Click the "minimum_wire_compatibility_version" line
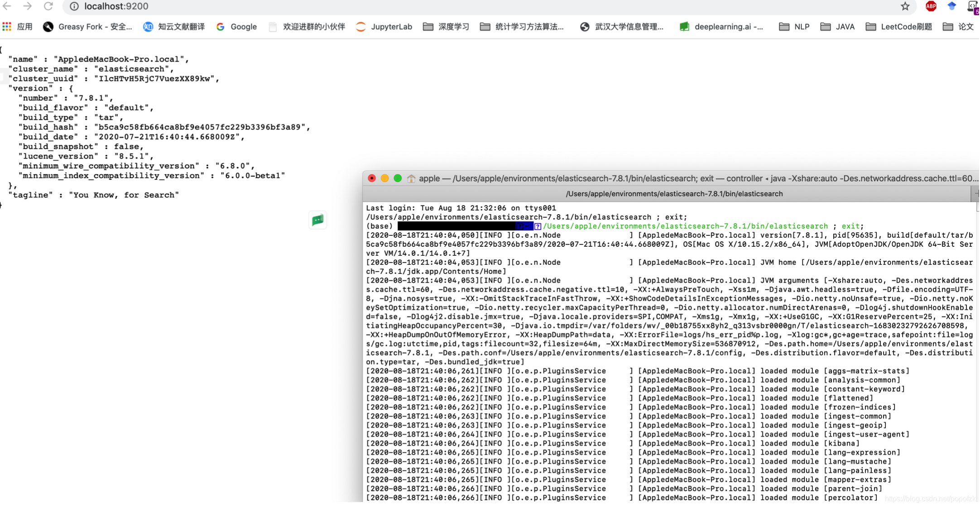The image size is (980, 507). point(136,166)
